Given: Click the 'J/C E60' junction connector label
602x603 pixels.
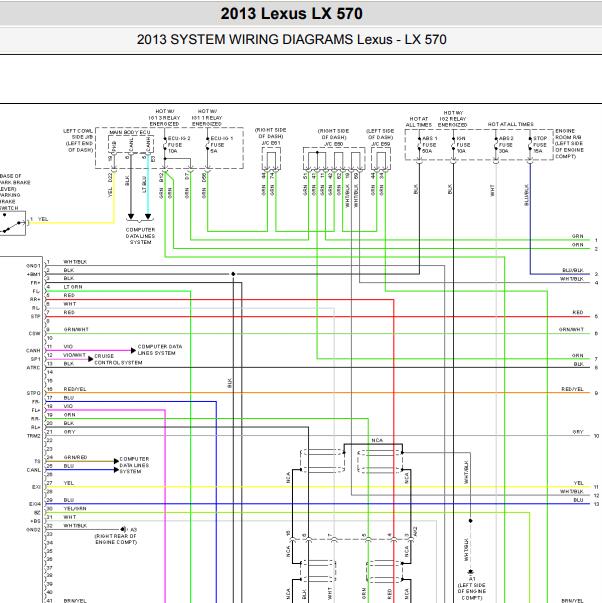Looking at the screenshot, I should (333, 144).
